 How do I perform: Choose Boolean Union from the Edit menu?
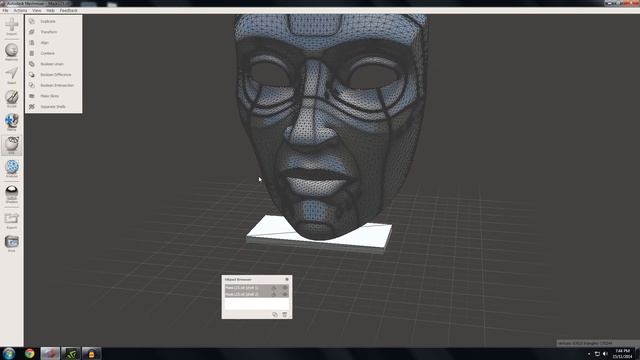53,64
